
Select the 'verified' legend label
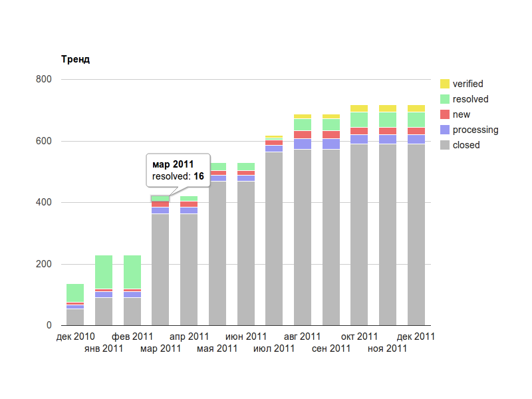pyautogui.click(x=467, y=84)
